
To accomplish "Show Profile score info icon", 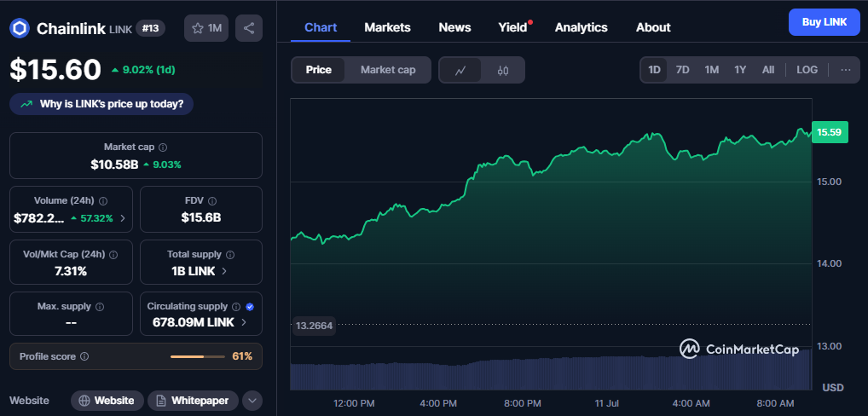I will pyautogui.click(x=84, y=356).
